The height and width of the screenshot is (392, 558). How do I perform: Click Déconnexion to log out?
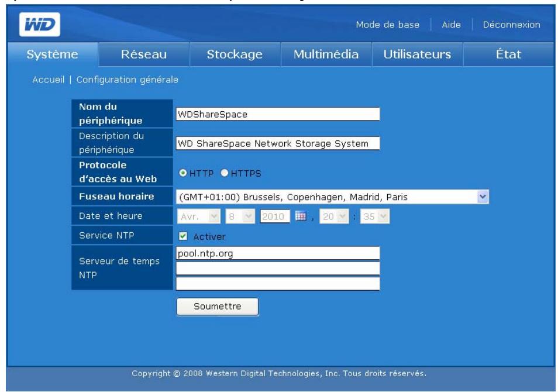(511, 25)
